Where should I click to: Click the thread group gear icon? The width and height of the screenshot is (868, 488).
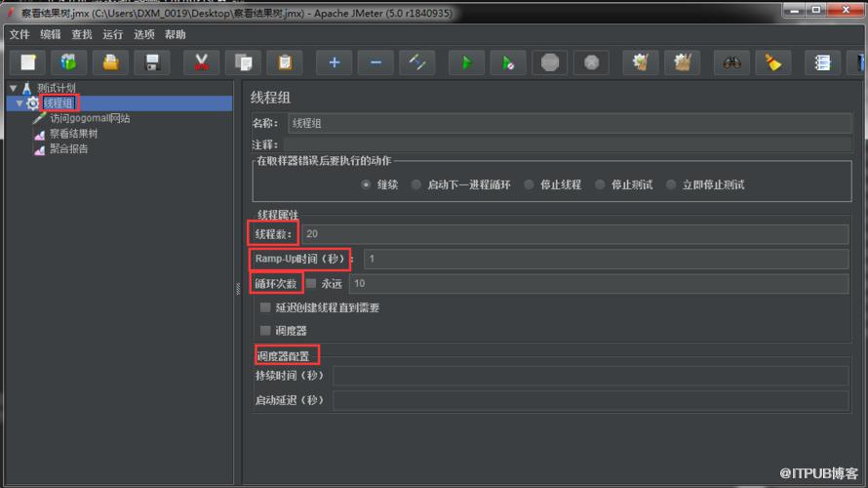pos(32,103)
